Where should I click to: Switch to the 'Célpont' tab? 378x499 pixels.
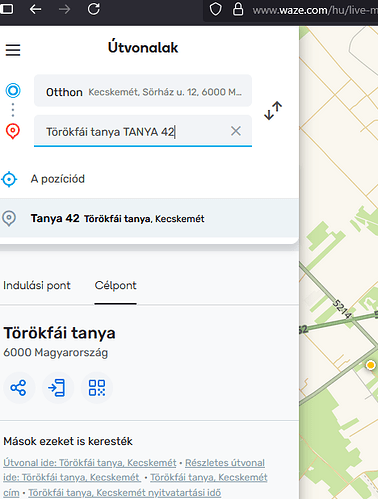pos(115,285)
